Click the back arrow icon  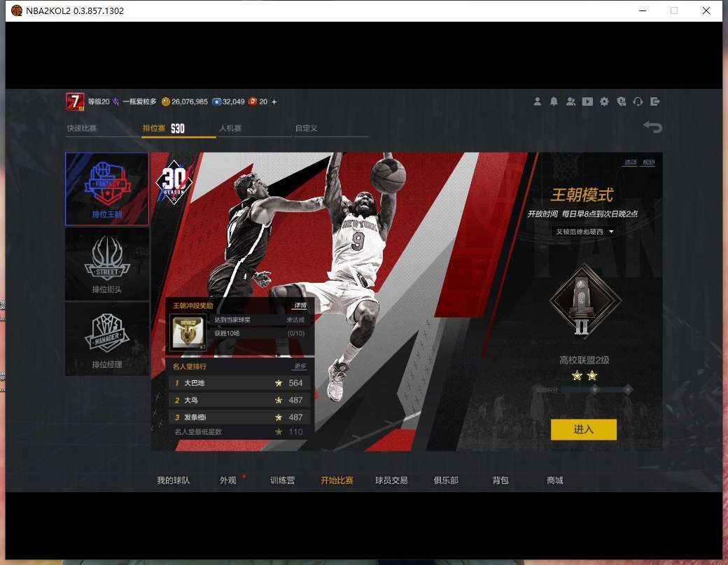point(652,127)
